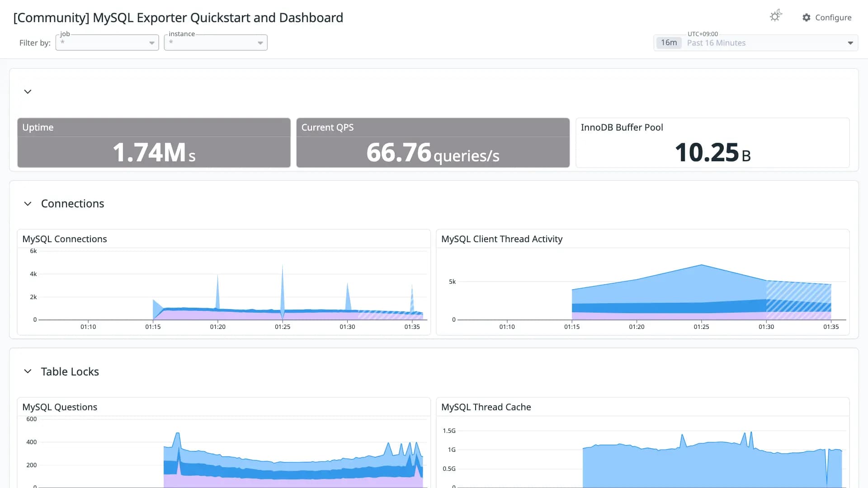The height and width of the screenshot is (488, 868).
Task: Toggle dark/light theme sun-moon icon
Action: tap(776, 16)
